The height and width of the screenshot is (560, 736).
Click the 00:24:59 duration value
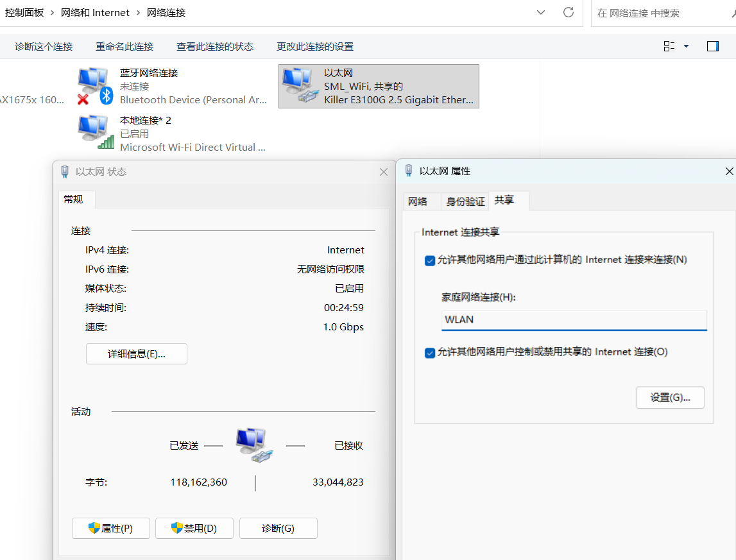click(x=343, y=307)
